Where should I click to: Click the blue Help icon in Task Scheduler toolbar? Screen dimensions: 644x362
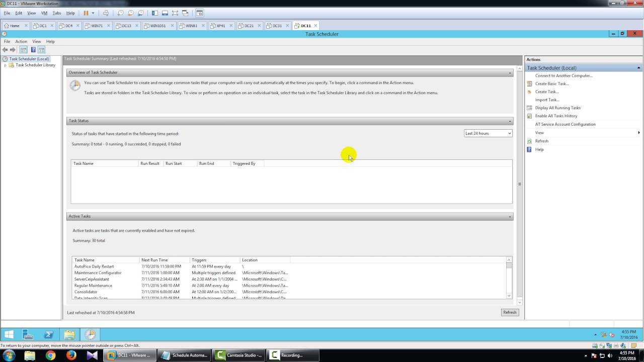click(33, 50)
